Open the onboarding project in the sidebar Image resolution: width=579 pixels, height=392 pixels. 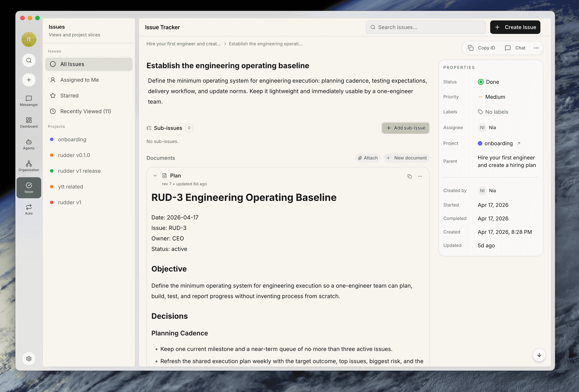[x=89, y=139]
